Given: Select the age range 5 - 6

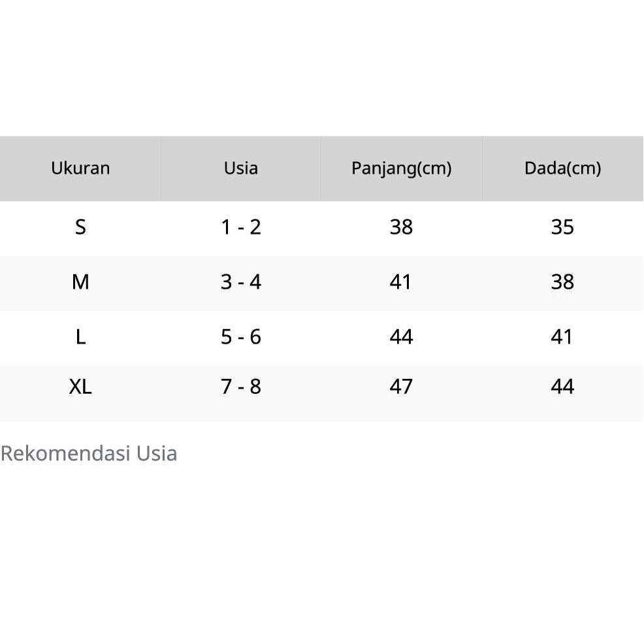Looking at the screenshot, I should coord(241,337).
